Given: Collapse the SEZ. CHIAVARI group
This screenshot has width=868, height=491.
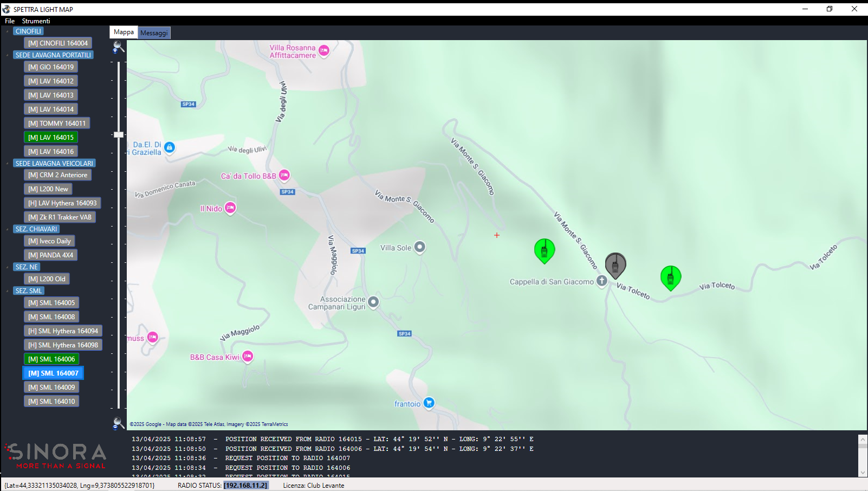Looking at the screenshot, I should tap(7, 229).
